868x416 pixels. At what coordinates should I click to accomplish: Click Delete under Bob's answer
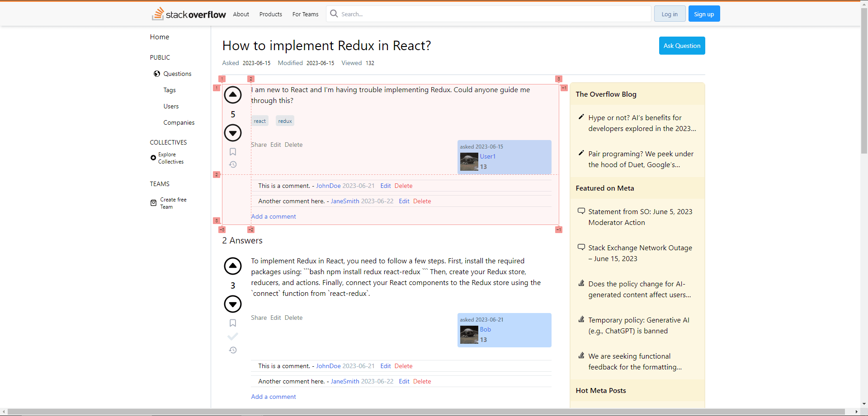pos(293,318)
